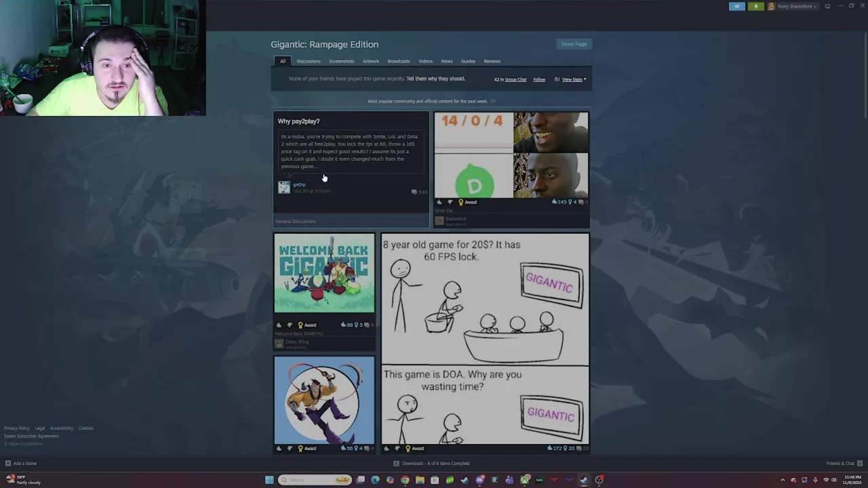
Task: Open the 'Why pay2play?' discussion title
Action: (x=298, y=121)
